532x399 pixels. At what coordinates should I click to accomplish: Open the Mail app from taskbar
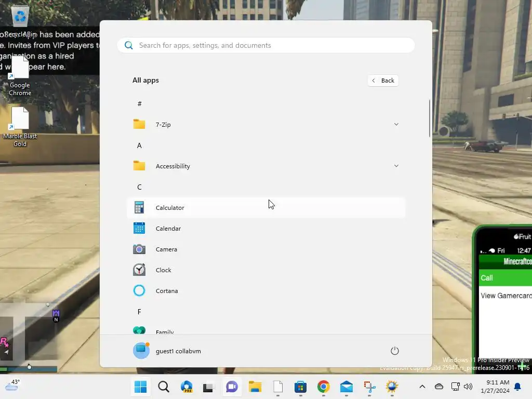[347, 387]
